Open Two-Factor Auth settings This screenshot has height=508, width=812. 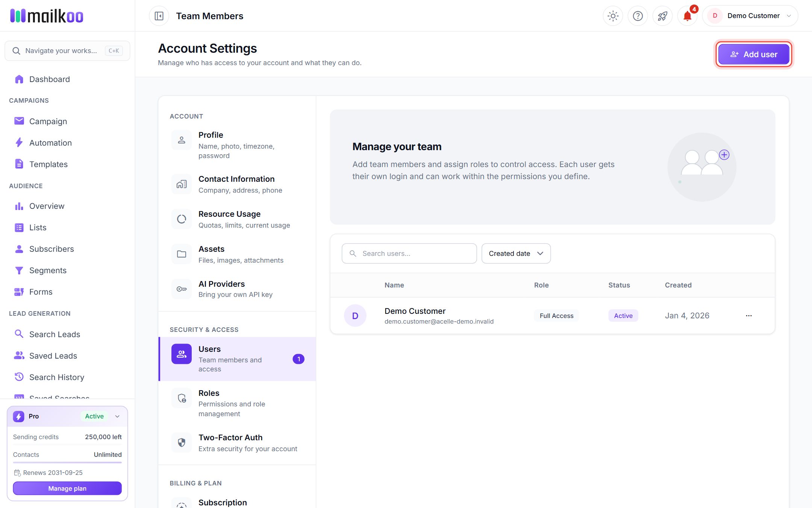pyautogui.click(x=237, y=443)
